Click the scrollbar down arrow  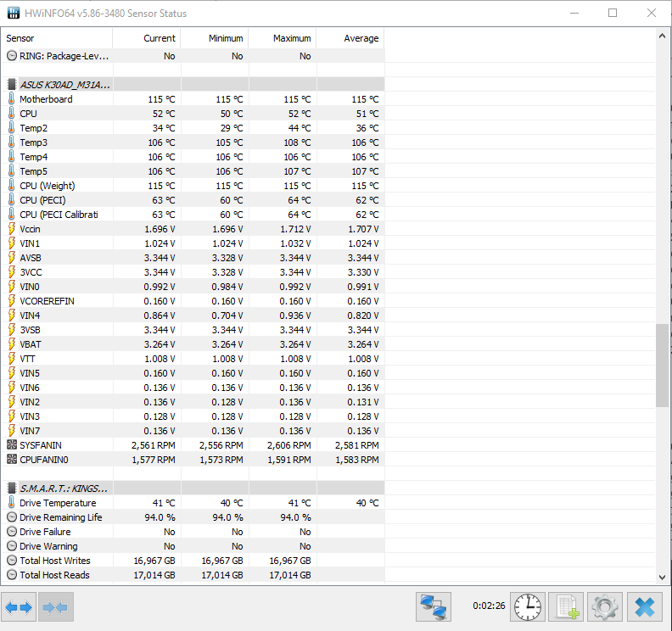point(662,577)
